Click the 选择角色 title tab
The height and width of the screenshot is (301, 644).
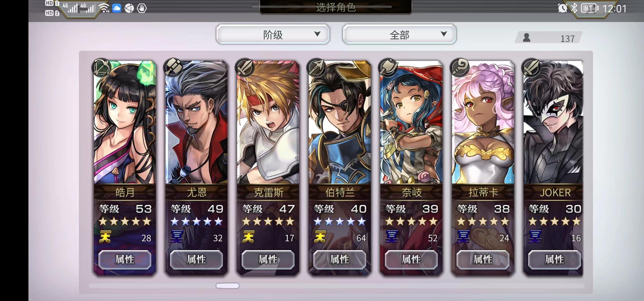click(x=336, y=7)
